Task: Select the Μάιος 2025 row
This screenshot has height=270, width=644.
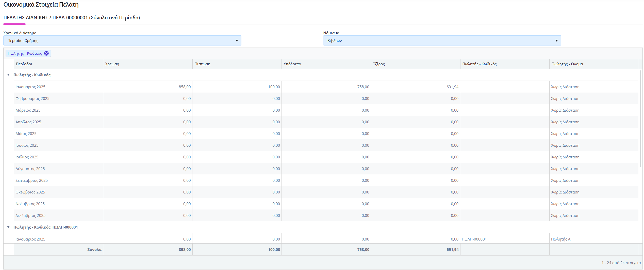Action: click(x=326, y=134)
